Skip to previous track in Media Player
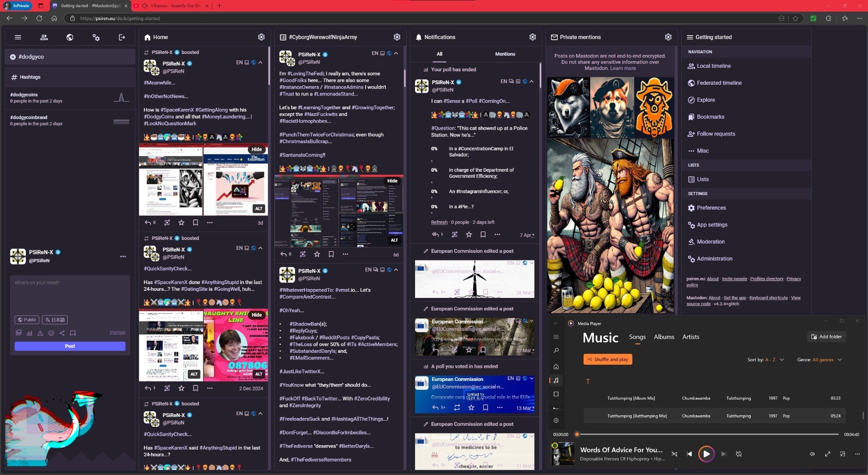 pyautogui.click(x=689, y=454)
